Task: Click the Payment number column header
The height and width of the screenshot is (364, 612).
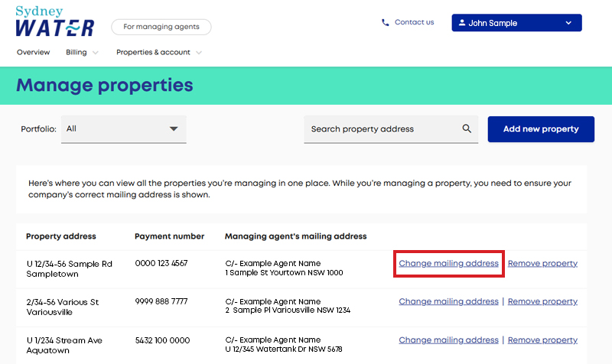Action: point(169,236)
